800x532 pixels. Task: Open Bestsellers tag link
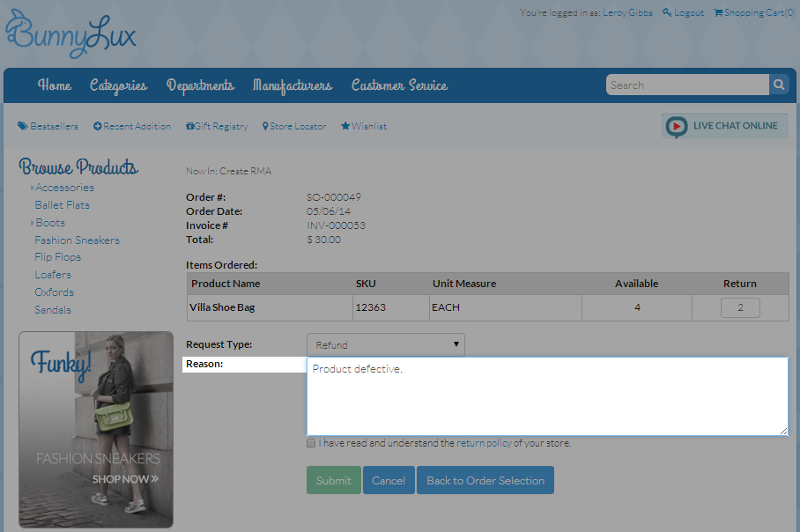(48, 126)
